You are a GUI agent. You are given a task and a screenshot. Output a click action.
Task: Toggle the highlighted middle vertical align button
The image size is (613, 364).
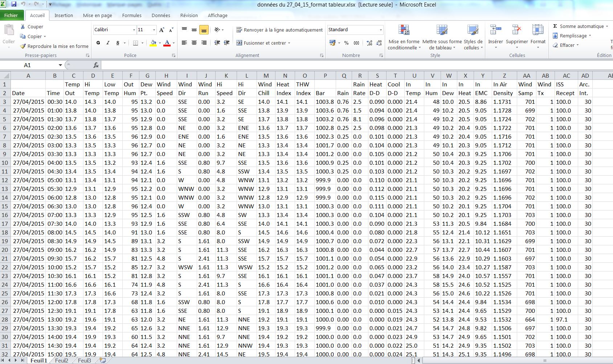[x=204, y=30]
